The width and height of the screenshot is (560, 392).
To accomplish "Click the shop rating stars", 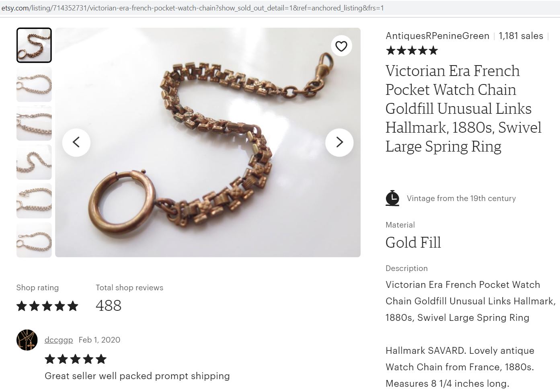I will pos(47,306).
